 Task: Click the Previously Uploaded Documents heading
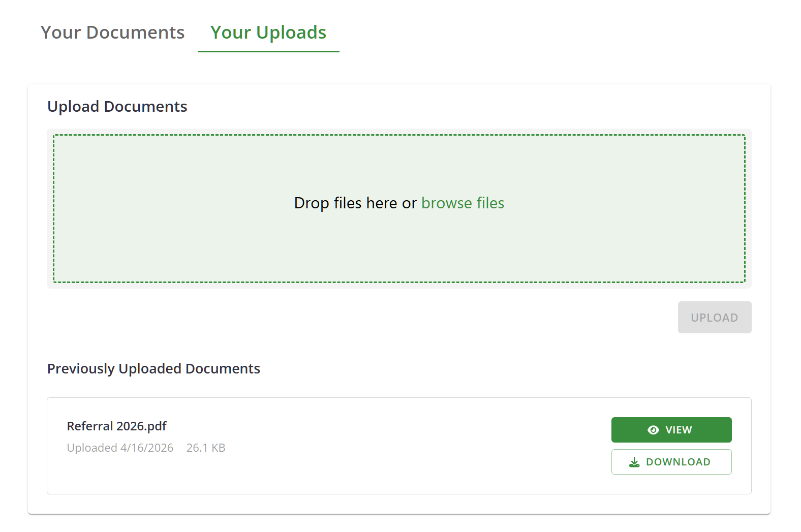153,368
